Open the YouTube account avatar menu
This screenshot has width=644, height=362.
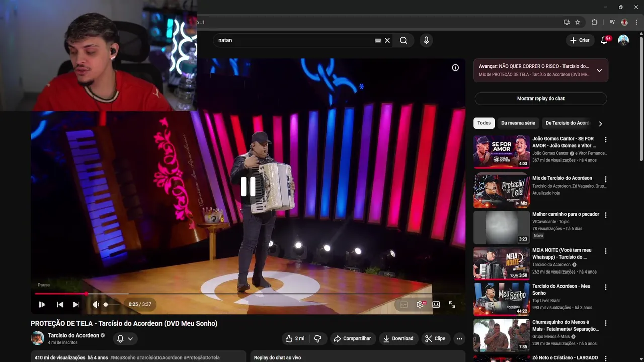pyautogui.click(x=623, y=40)
